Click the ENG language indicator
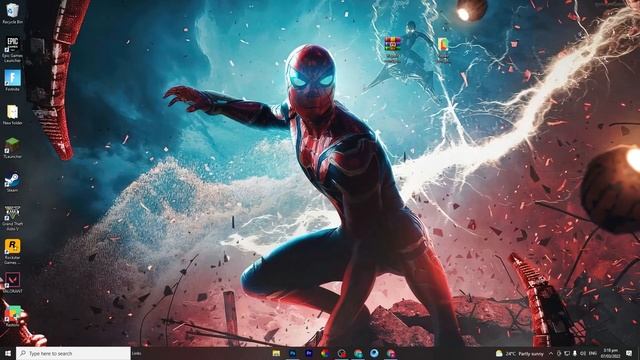 tap(593, 353)
